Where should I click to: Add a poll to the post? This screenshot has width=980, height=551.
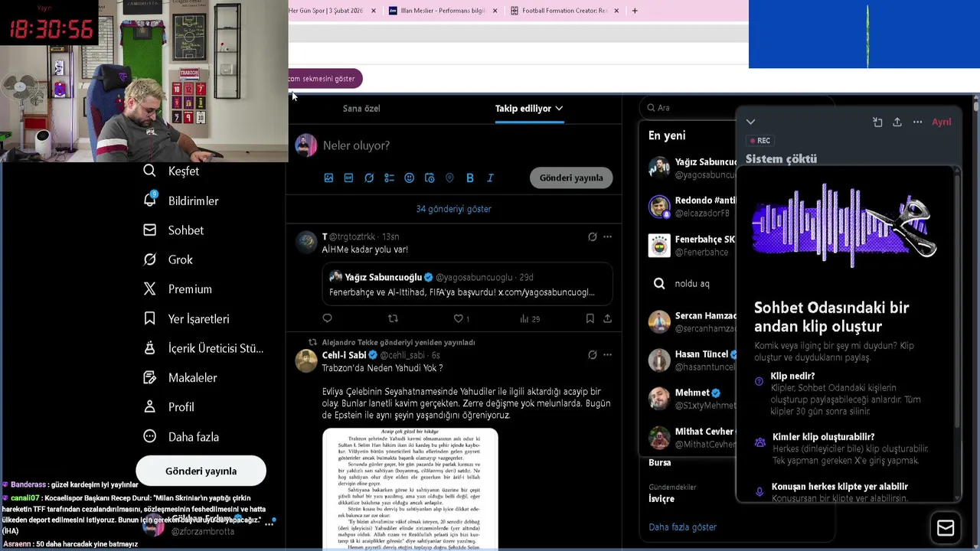click(x=389, y=178)
